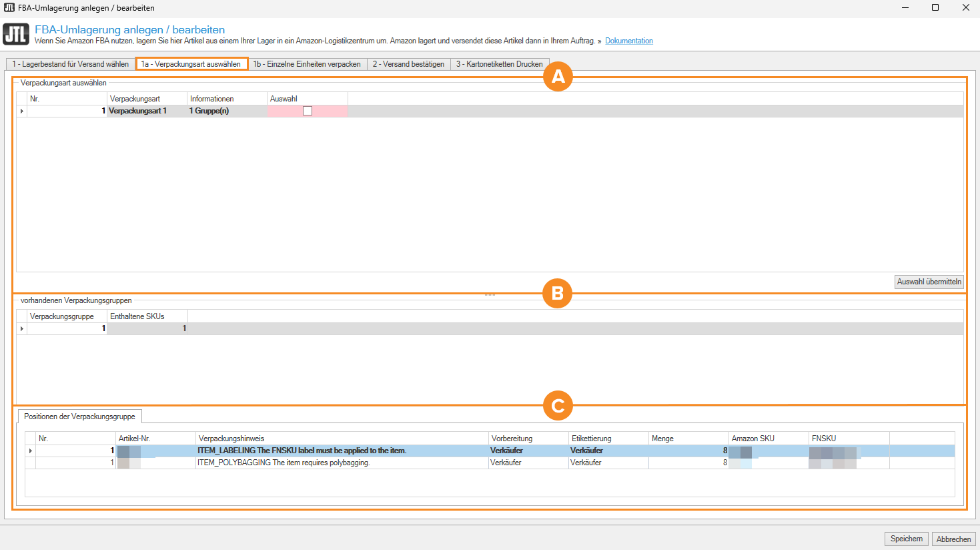Select row arrow of Verpackungsart 1
This screenshot has width=980, height=550.
coord(22,111)
